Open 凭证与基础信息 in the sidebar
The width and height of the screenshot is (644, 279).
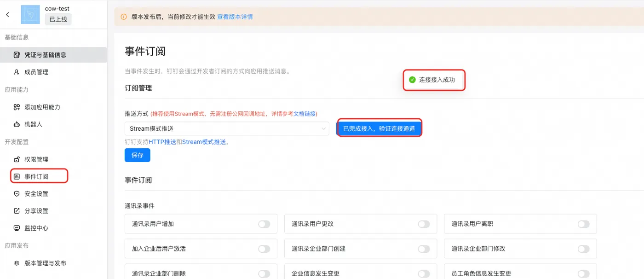tap(53, 55)
